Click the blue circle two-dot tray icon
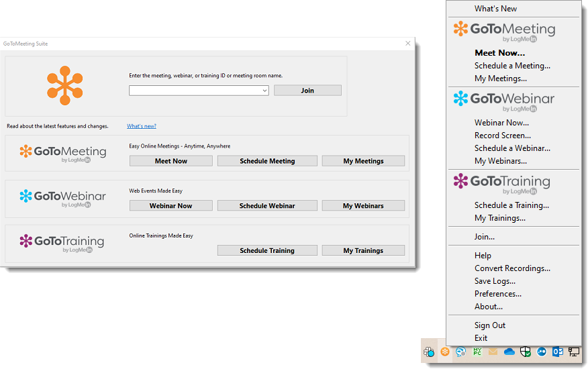 (x=542, y=352)
